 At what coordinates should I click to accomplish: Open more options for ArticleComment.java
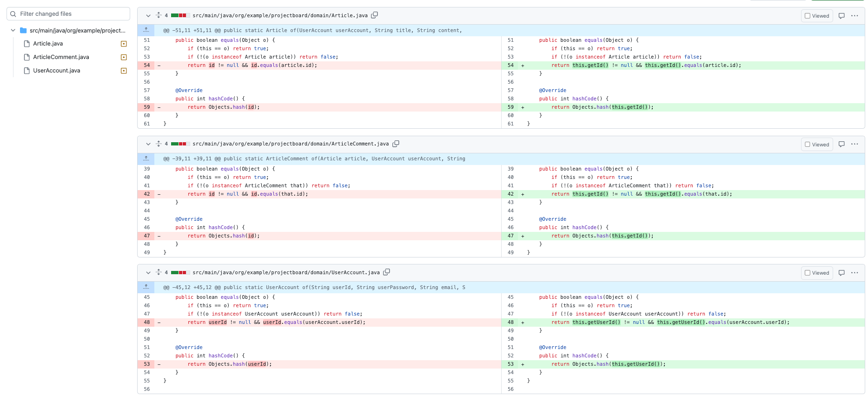pos(855,145)
